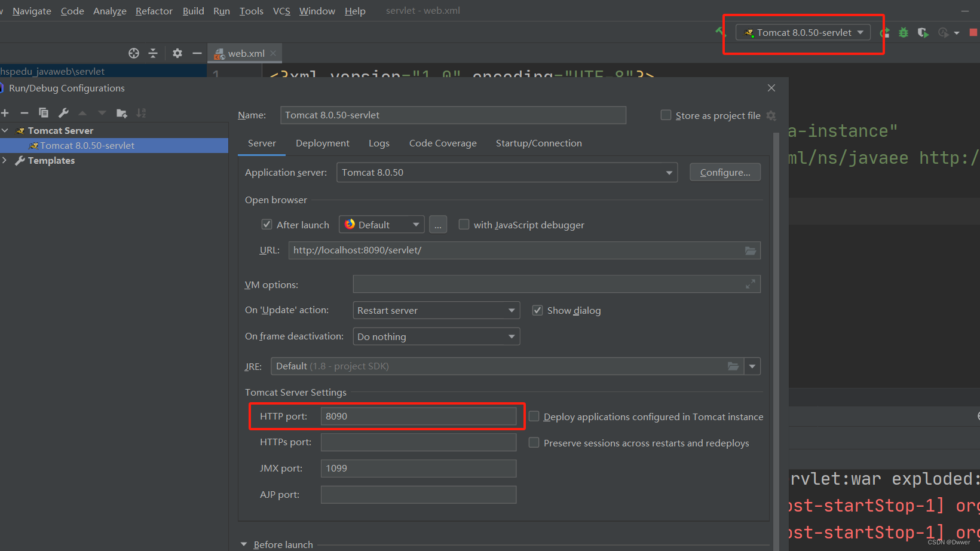
Task: Collapse the Tomcat Server tree node
Action: pyautogui.click(x=5, y=130)
